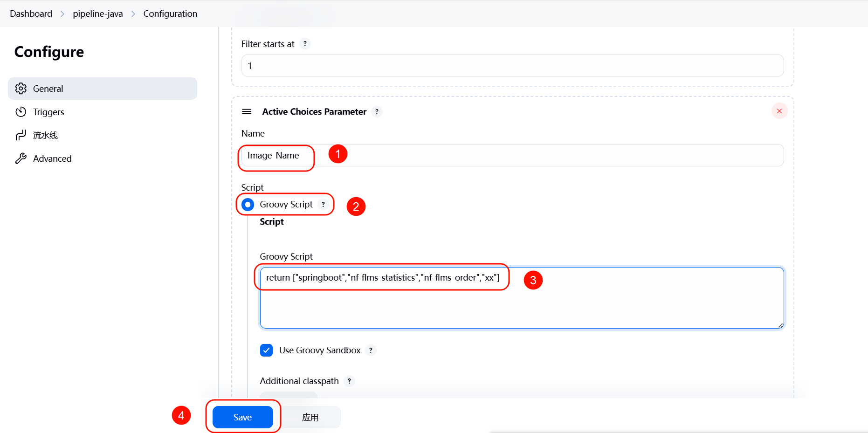
Task: Click the 应用 apply button
Action: coord(310,417)
